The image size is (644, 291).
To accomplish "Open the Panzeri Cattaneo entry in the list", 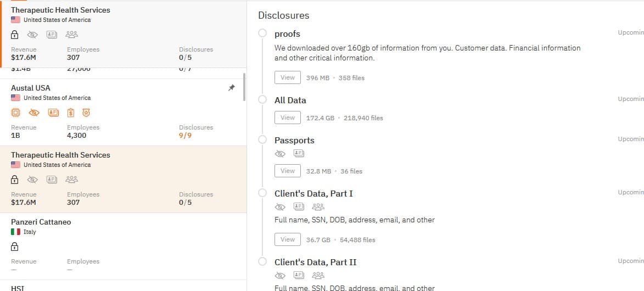I will pos(123,246).
